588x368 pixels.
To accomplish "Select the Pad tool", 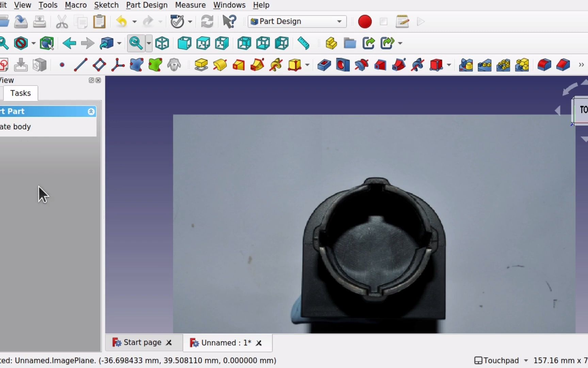I will [201, 65].
